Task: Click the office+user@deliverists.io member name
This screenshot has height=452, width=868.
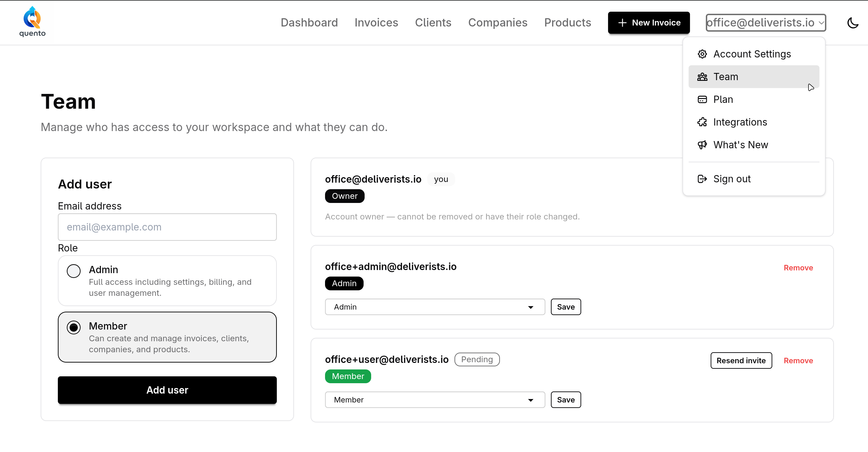Action: (387, 359)
